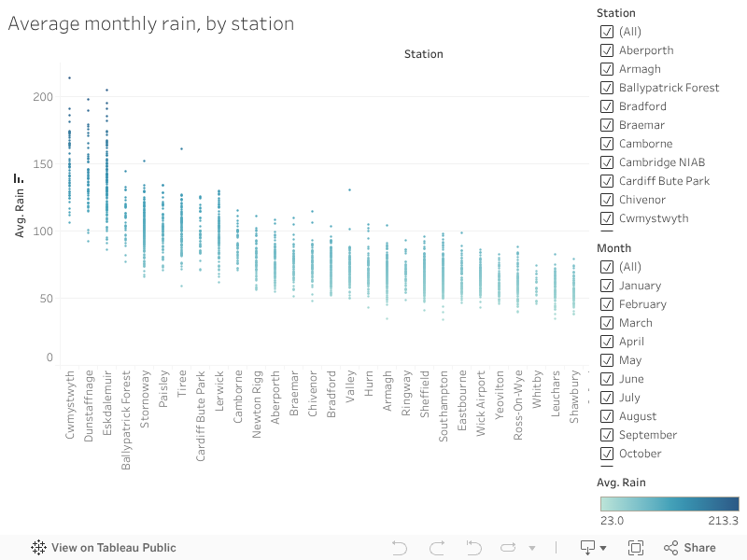Screen dimensions: 747x560
Task: Toggle Cardiff Bute Park checkbox
Action: pyautogui.click(x=606, y=181)
